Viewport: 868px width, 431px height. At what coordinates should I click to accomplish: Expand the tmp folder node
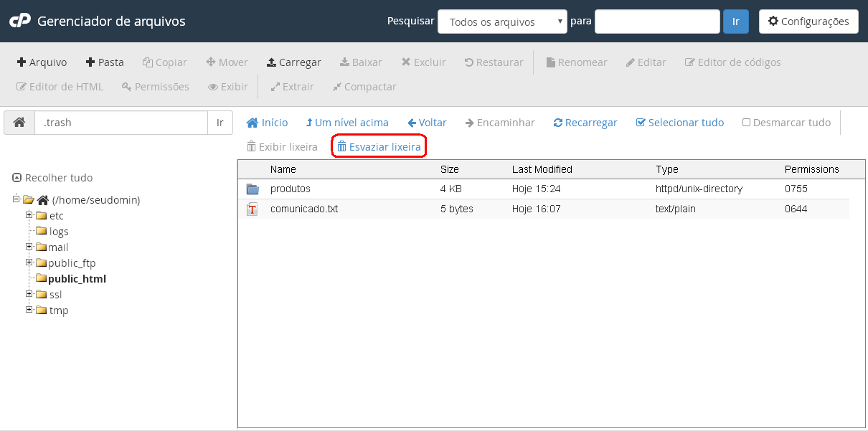[29, 310]
